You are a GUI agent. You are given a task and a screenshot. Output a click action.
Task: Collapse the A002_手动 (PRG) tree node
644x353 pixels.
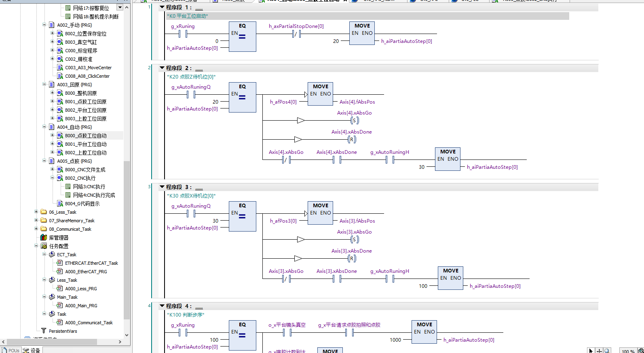[x=44, y=25]
